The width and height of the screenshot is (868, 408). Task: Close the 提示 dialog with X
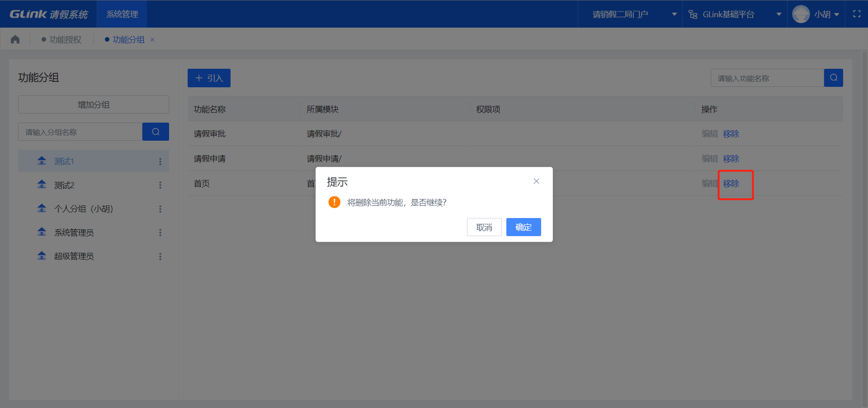[536, 181]
